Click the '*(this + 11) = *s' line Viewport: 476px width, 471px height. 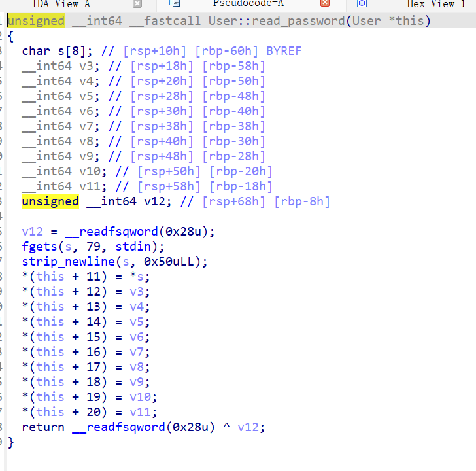pos(86,277)
